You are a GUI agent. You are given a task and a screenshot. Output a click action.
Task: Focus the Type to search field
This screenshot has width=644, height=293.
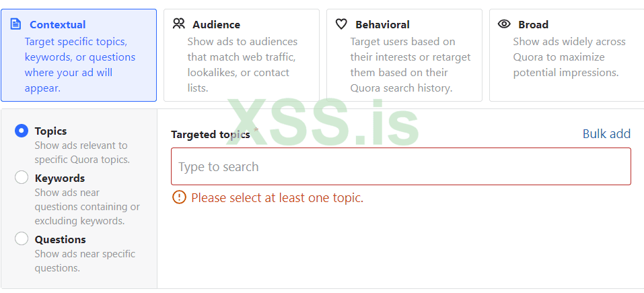pos(401,166)
